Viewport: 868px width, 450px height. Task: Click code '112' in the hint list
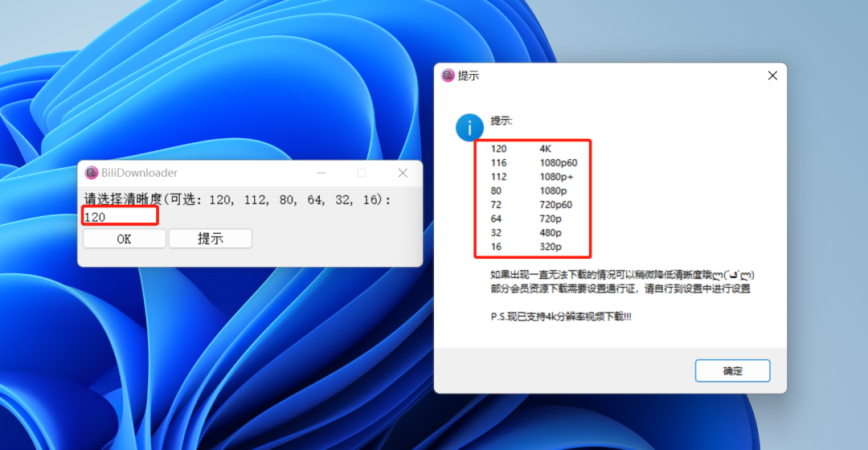498,177
